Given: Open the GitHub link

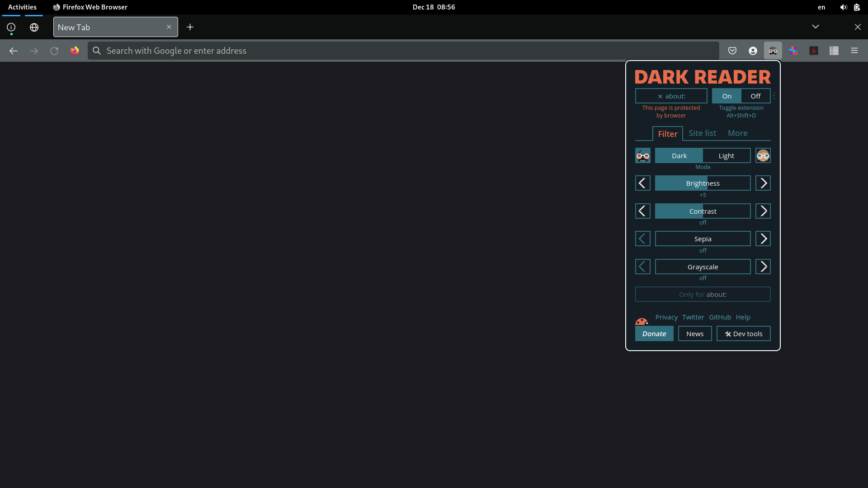Looking at the screenshot, I should (x=719, y=317).
